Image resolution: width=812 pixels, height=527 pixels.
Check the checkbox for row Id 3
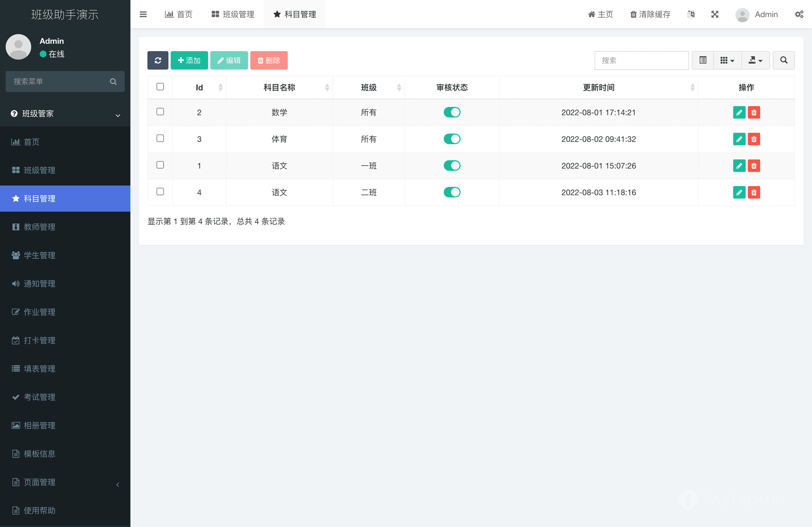[160, 138]
